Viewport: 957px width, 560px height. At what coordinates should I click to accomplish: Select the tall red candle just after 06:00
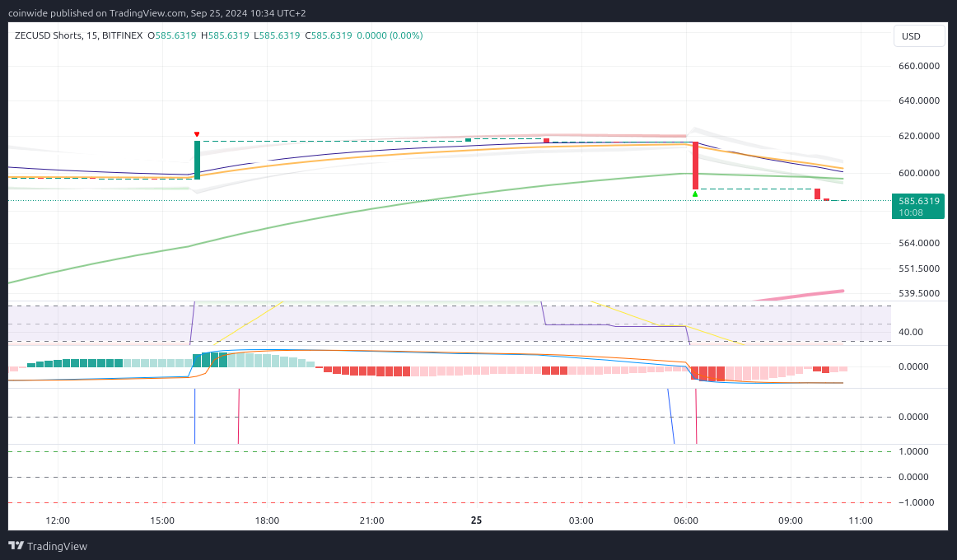(x=695, y=166)
